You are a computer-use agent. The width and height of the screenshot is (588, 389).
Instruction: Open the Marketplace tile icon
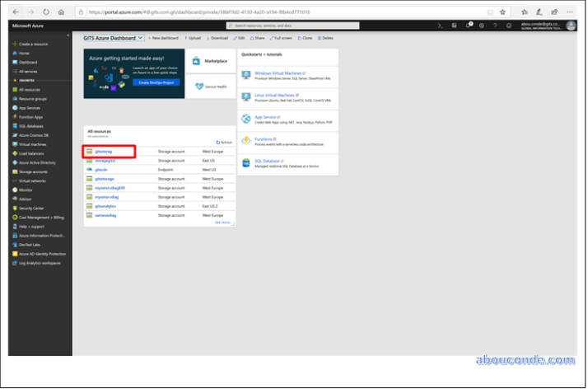[196, 61]
